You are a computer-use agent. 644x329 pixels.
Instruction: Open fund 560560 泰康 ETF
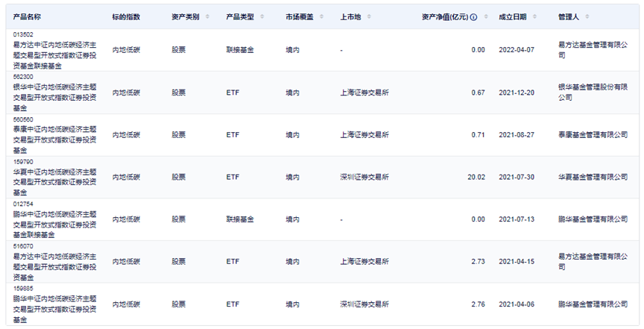point(55,135)
